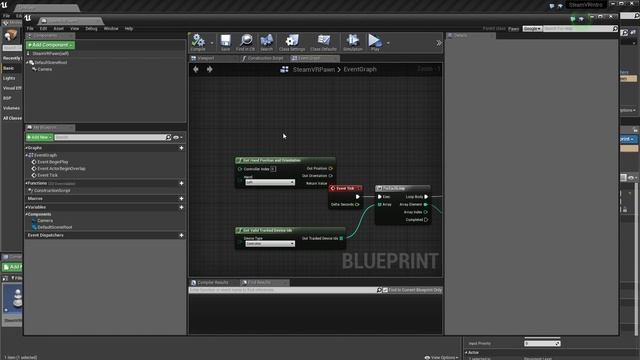Navigate forward in graph history
Image resolution: width=640 pixels, height=360 pixels.
209,69
